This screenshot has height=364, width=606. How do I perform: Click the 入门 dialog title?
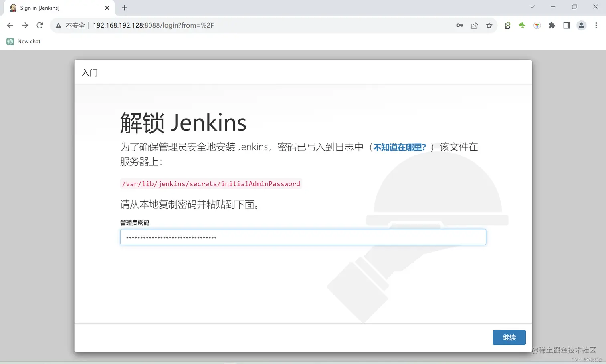(x=89, y=72)
